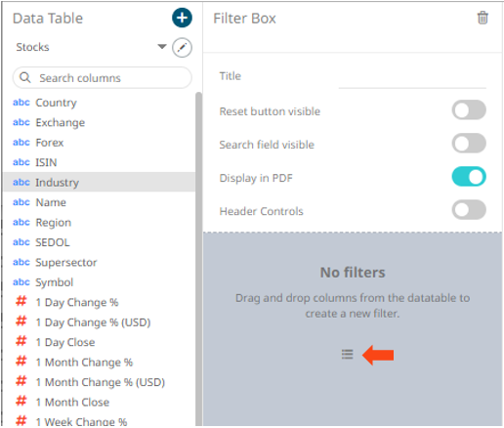This screenshot has width=504, height=428.
Task: Click the list icon under No filters
Action: [x=348, y=354]
